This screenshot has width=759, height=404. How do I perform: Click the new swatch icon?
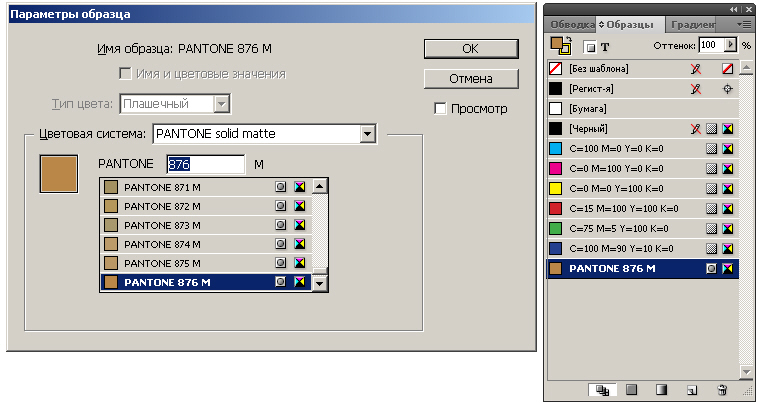[692, 390]
